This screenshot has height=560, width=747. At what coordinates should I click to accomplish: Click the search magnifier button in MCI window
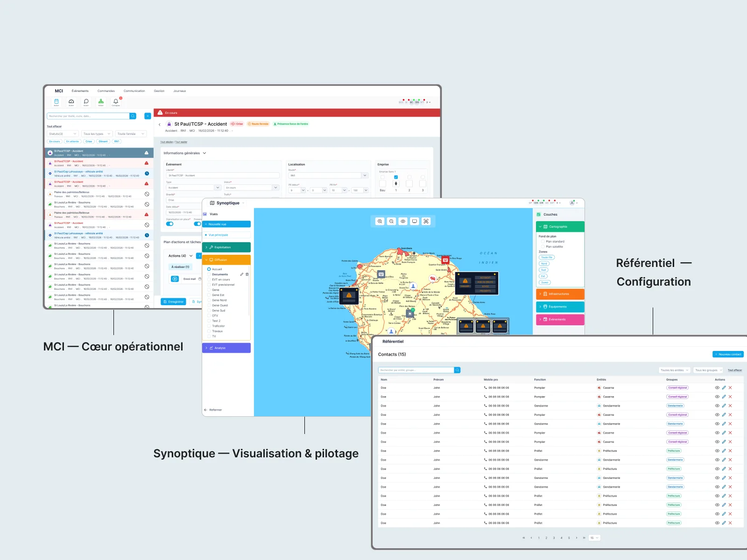133,116
